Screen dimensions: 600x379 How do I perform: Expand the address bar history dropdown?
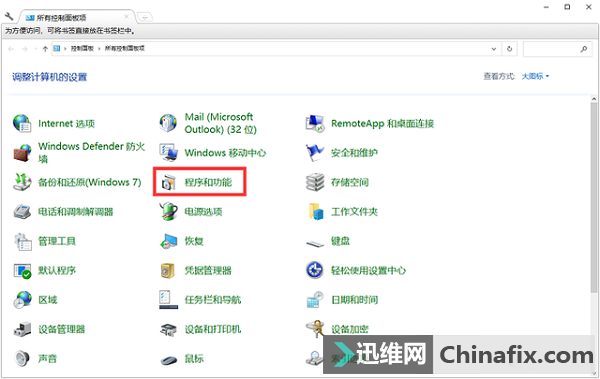tap(494, 49)
